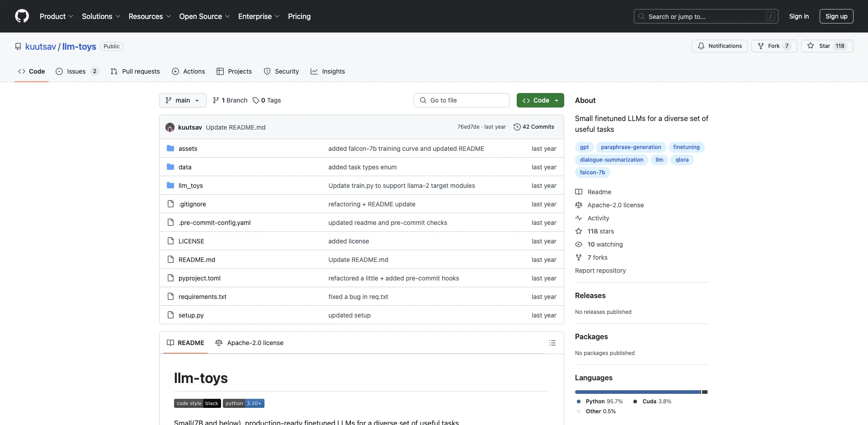Click the notifications bell icon

[701, 46]
